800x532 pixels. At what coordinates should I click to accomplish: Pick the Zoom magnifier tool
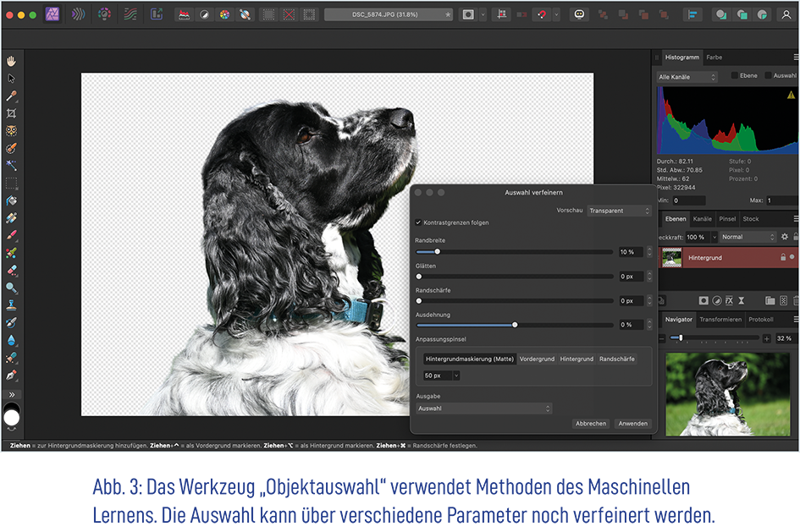coord(12,288)
